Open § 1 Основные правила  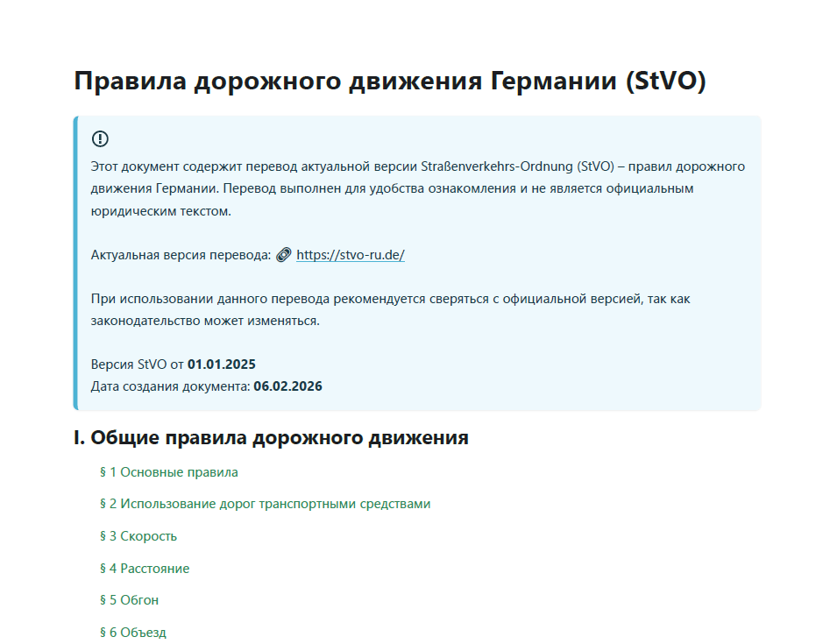click(169, 472)
